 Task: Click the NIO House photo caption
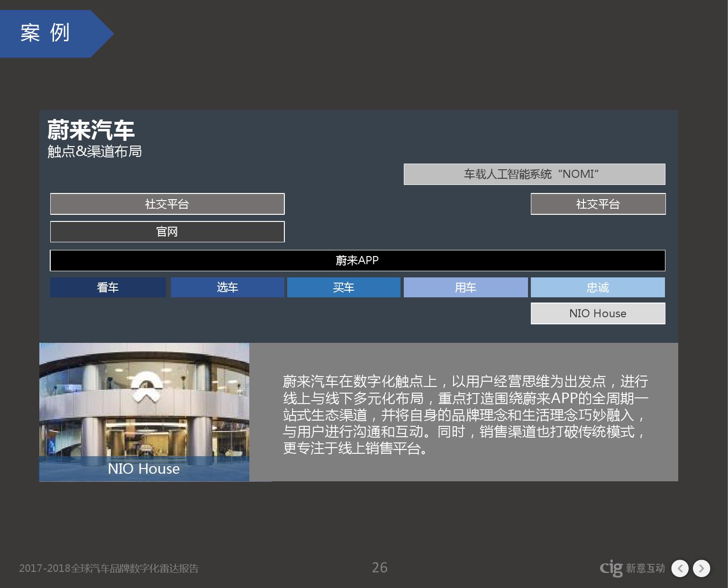(x=144, y=469)
